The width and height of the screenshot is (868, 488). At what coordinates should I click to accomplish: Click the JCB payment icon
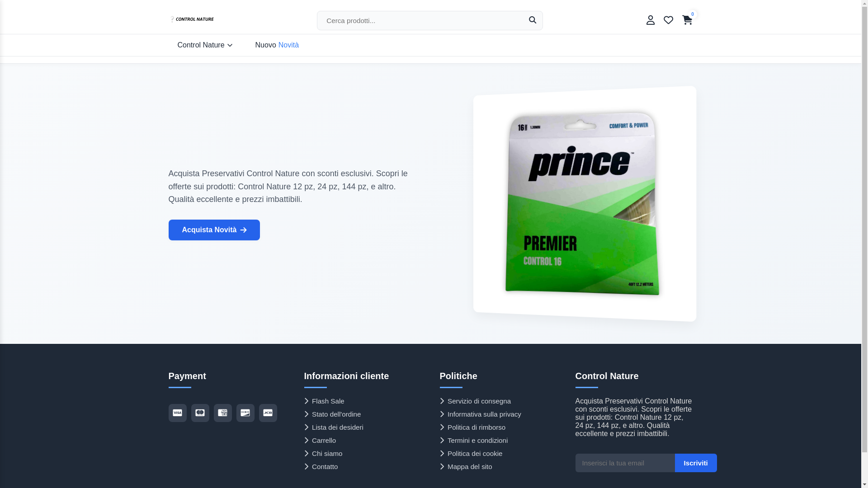click(268, 413)
